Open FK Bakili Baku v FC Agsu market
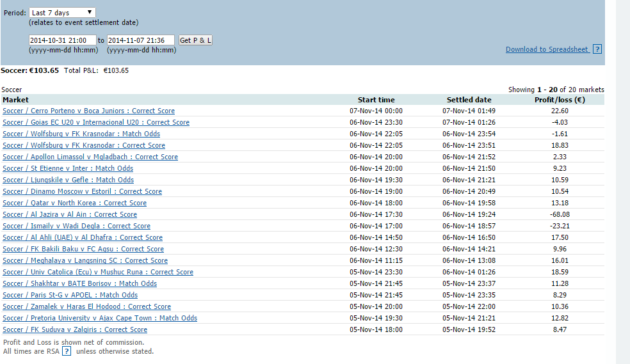 pyautogui.click(x=83, y=249)
